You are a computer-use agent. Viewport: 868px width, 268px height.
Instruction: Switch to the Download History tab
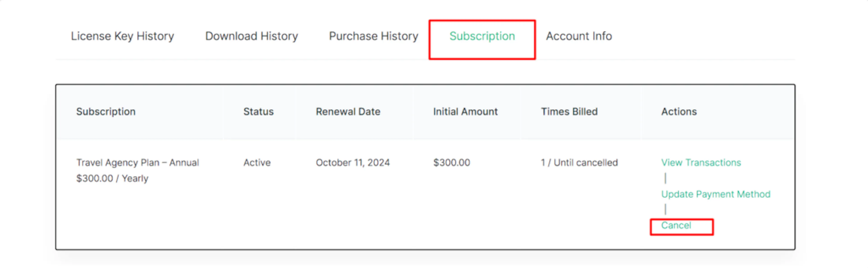tap(251, 36)
